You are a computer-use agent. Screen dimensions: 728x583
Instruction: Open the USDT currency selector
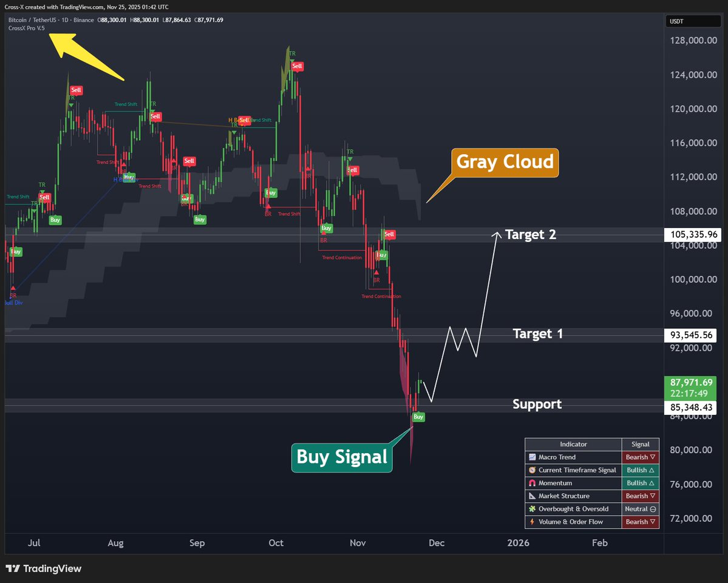tap(693, 21)
